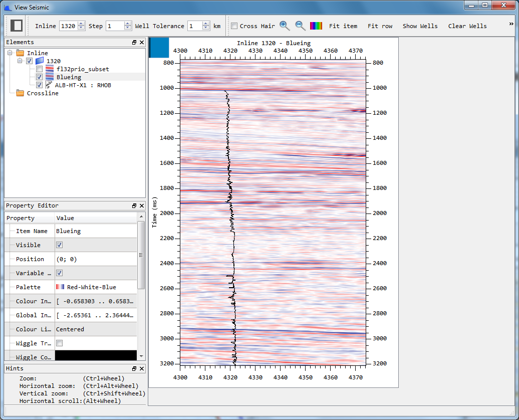Click the black square tool at toolbar left
Image resolution: width=519 pixels, height=420 pixels.
17,25
